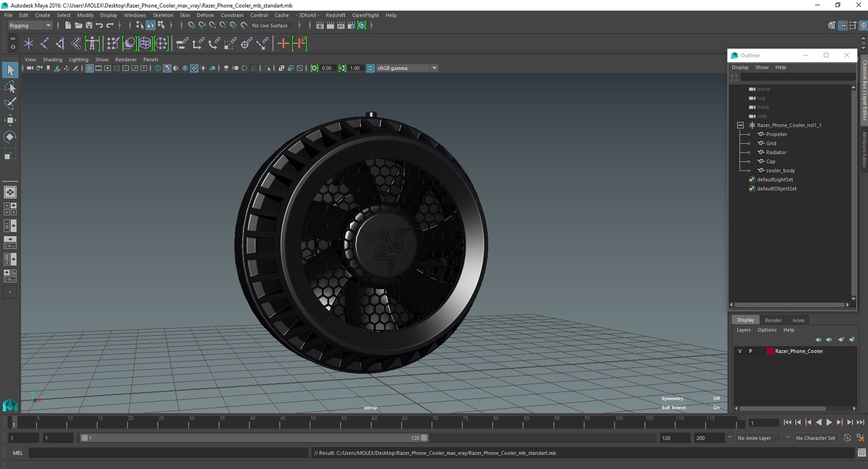Switch to the Render layer tab

coord(773,320)
